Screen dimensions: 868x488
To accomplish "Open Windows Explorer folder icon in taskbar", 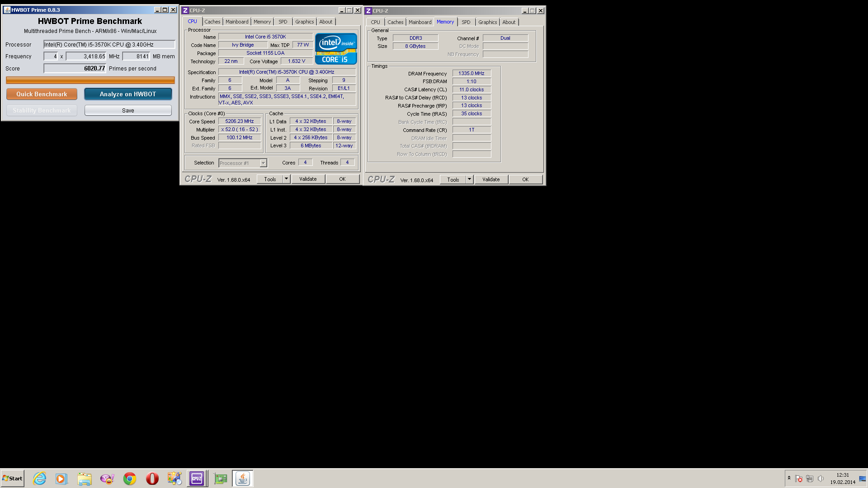I will pos(84,479).
